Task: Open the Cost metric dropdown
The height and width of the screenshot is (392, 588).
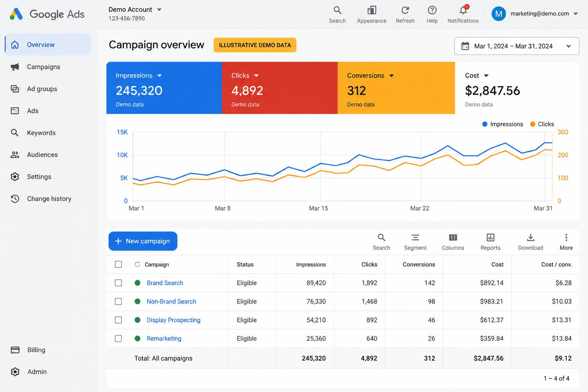Action: point(486,76)
